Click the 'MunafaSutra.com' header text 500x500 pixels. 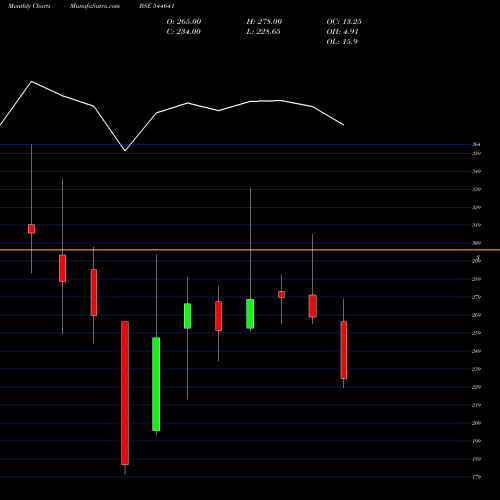coord(95,6)
